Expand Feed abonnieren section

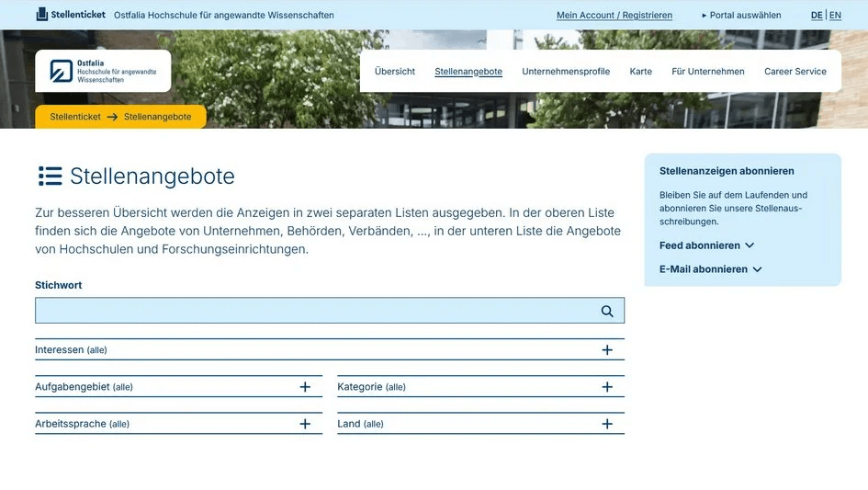point(706,245)
